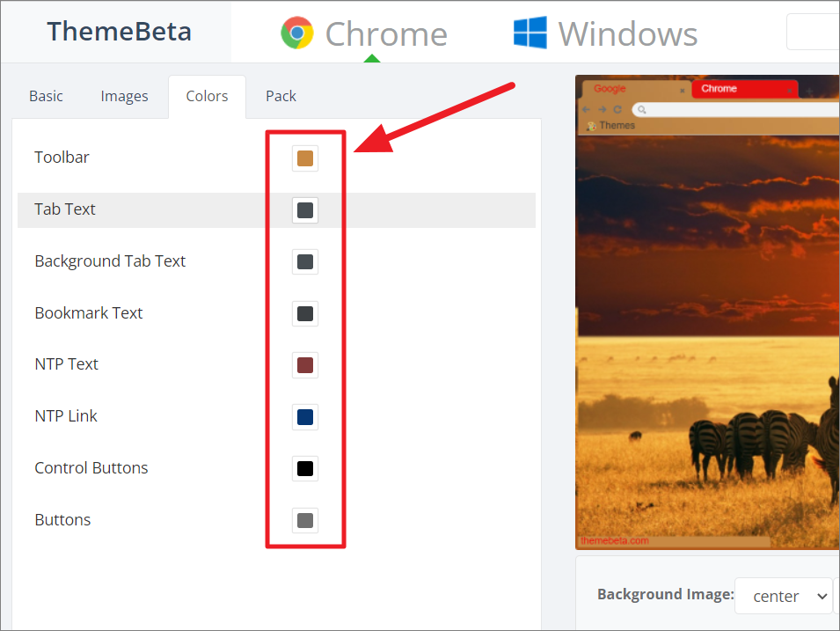Click the Toolbar label

[62, 157]
